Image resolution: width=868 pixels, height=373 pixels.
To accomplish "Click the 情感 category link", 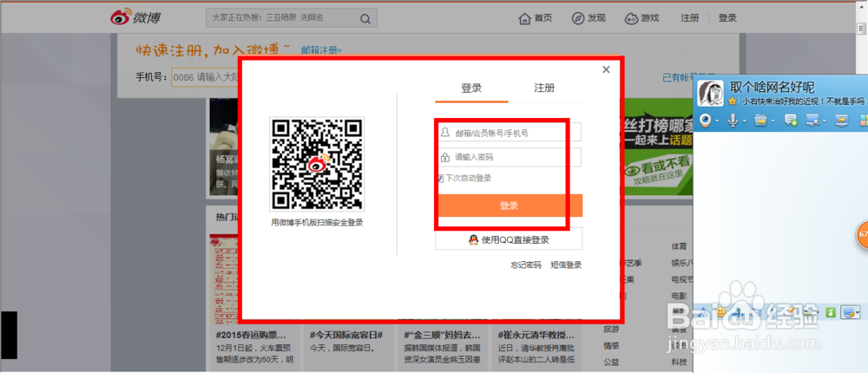I will [612, 345].
